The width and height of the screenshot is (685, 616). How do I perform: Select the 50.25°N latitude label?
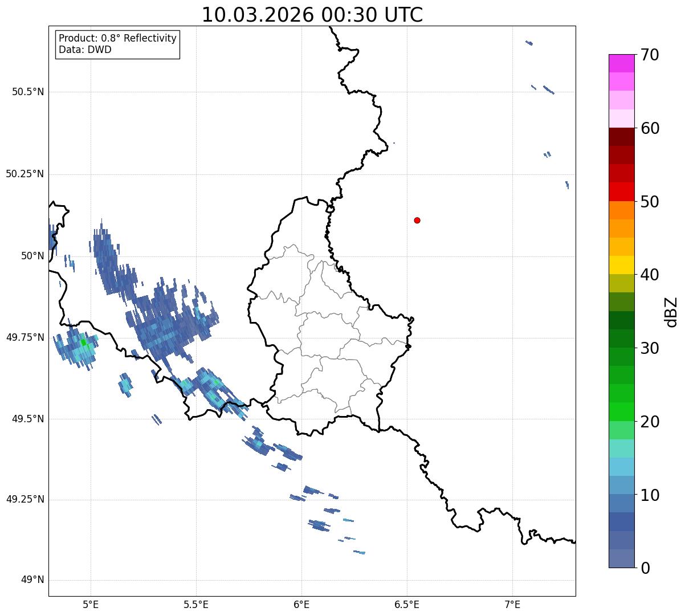click(x=25, y=174)
